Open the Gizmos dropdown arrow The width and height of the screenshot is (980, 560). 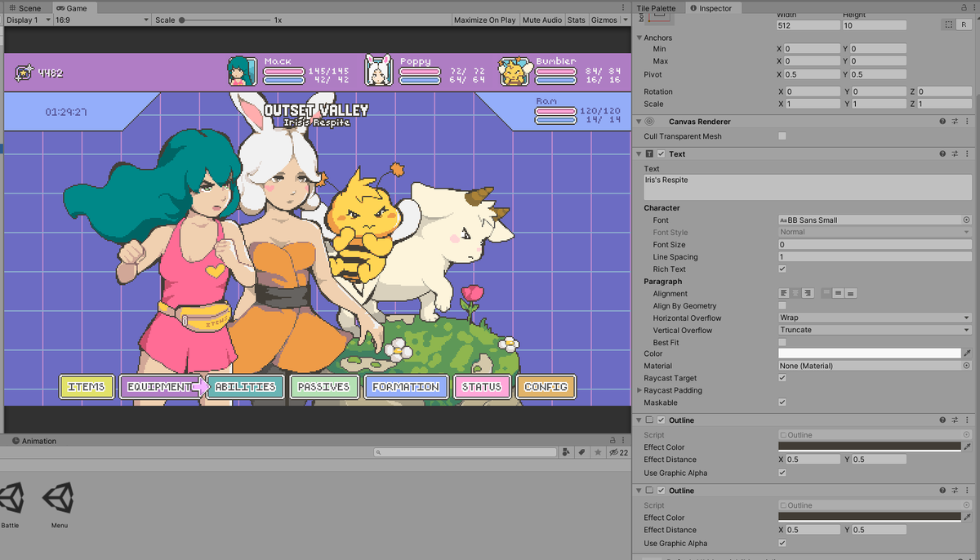tap(626, 20)
